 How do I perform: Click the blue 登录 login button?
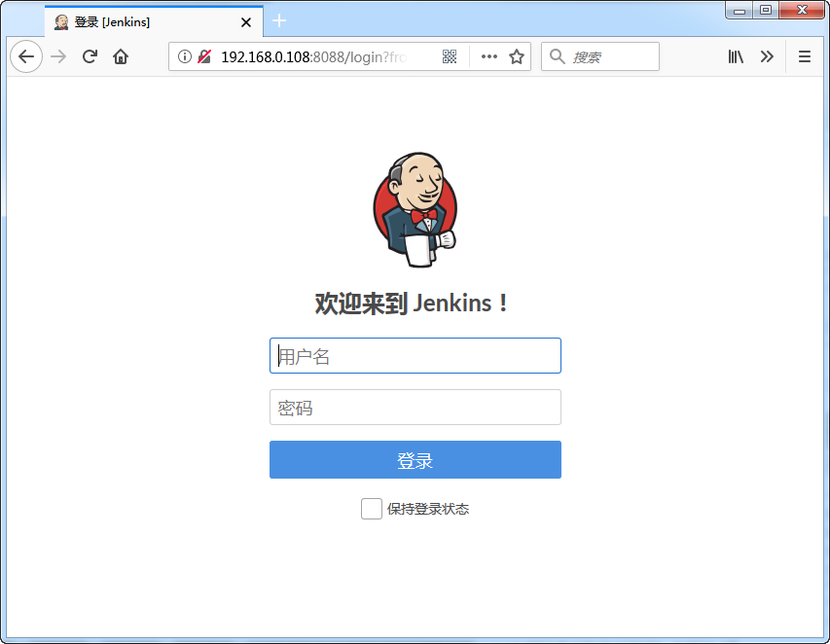415,460
